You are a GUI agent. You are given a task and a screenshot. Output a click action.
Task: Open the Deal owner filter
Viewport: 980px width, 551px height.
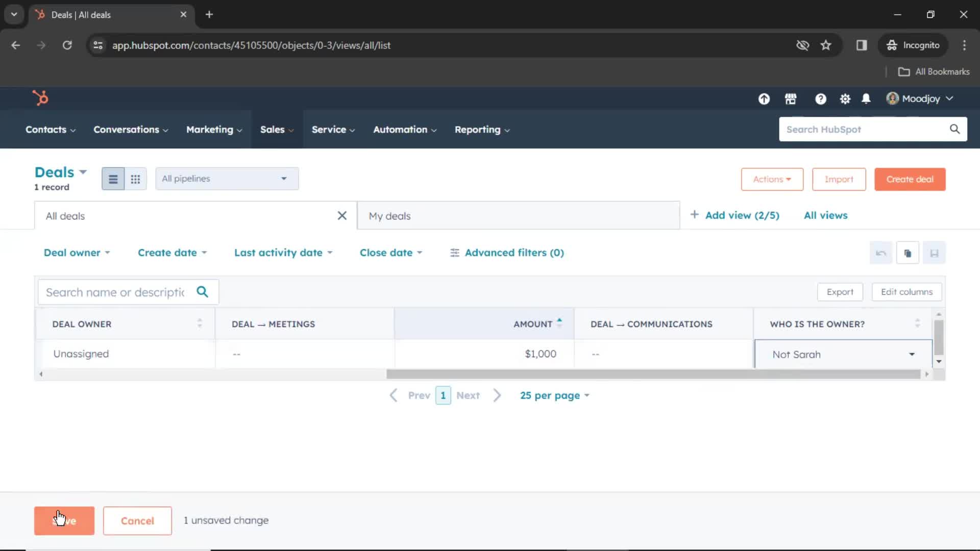(x=77, y=253)
